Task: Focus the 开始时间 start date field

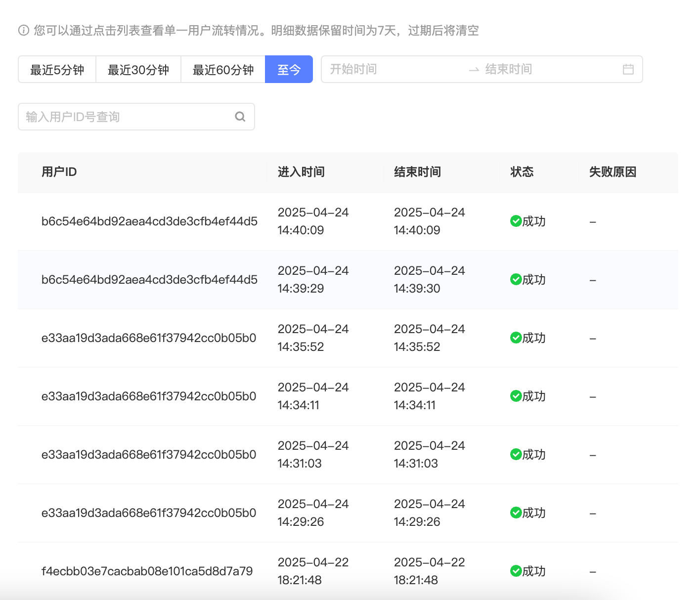Action: (395, 69)
